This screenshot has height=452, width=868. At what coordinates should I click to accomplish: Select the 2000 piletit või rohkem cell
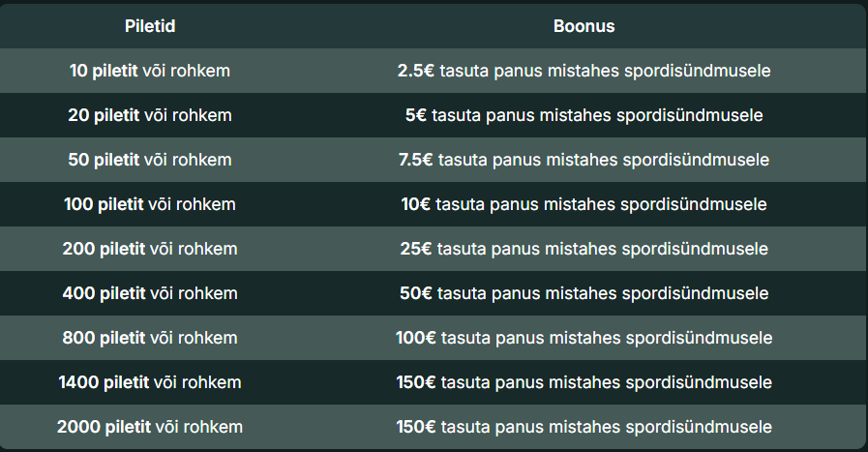[x=150, y=427]
